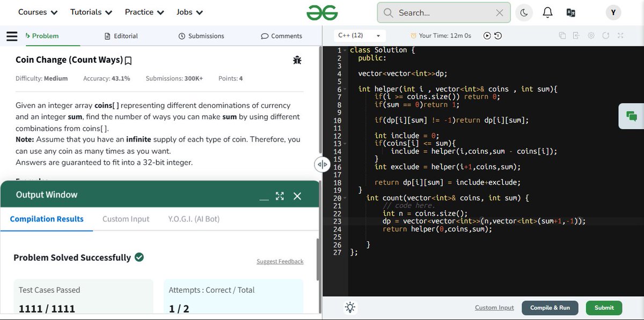The image size is (644, 320).
Task: Click the Custom Input link below editor
Action: (x=494, y=308)
